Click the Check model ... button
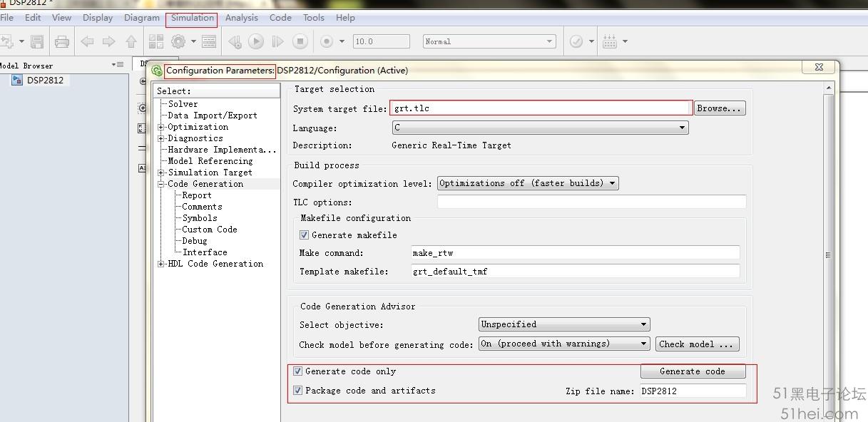The width and height of the screenshot is (868, 422). (x=698, y=344)
